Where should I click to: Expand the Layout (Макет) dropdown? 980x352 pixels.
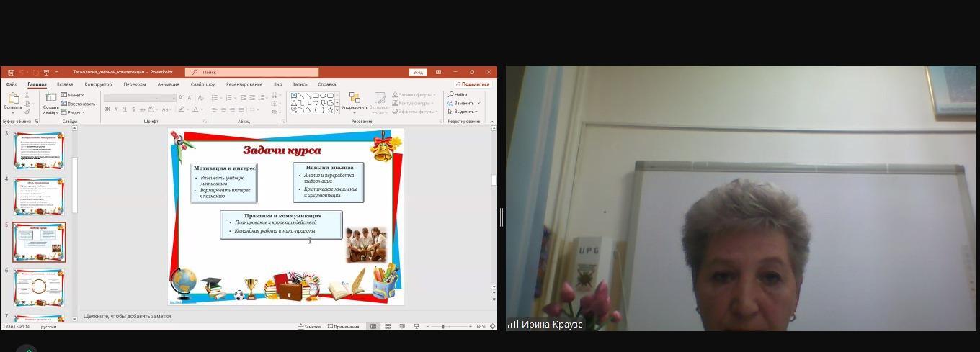73,95
